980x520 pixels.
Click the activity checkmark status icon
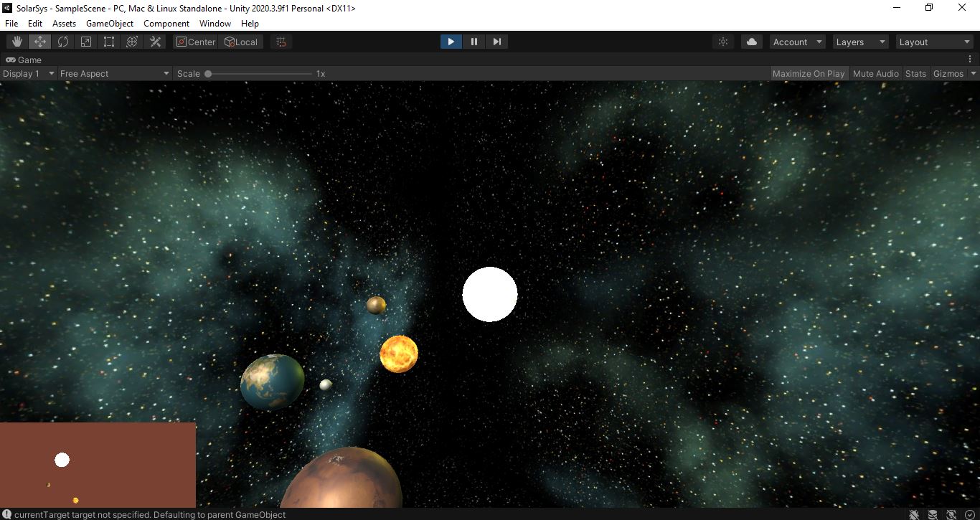tap(970, 514)
